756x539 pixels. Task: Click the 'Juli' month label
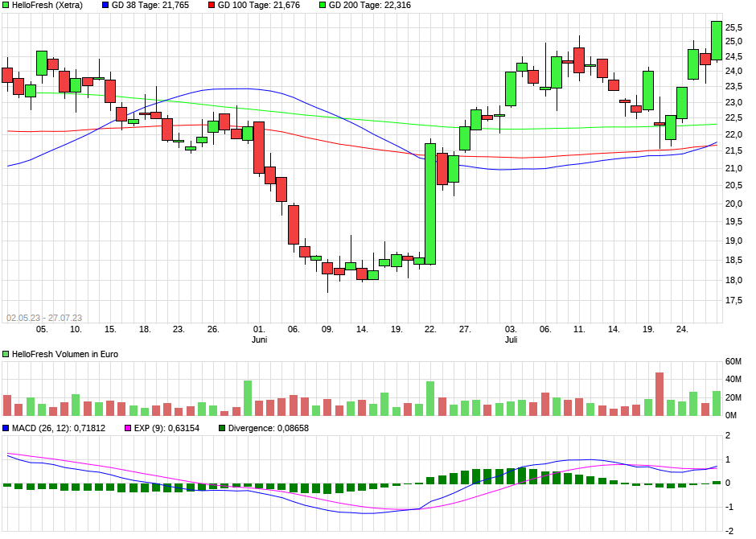pos(511,339)
